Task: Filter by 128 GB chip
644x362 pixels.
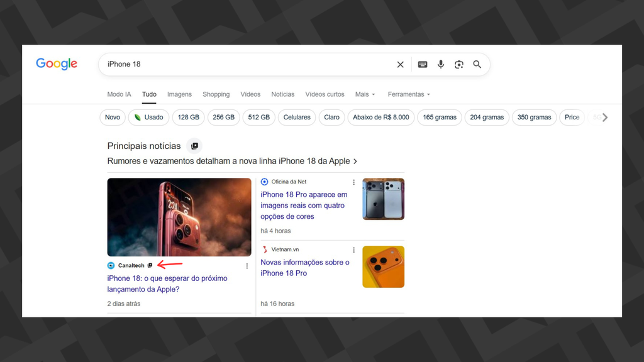Action: (x=189, y=118)
